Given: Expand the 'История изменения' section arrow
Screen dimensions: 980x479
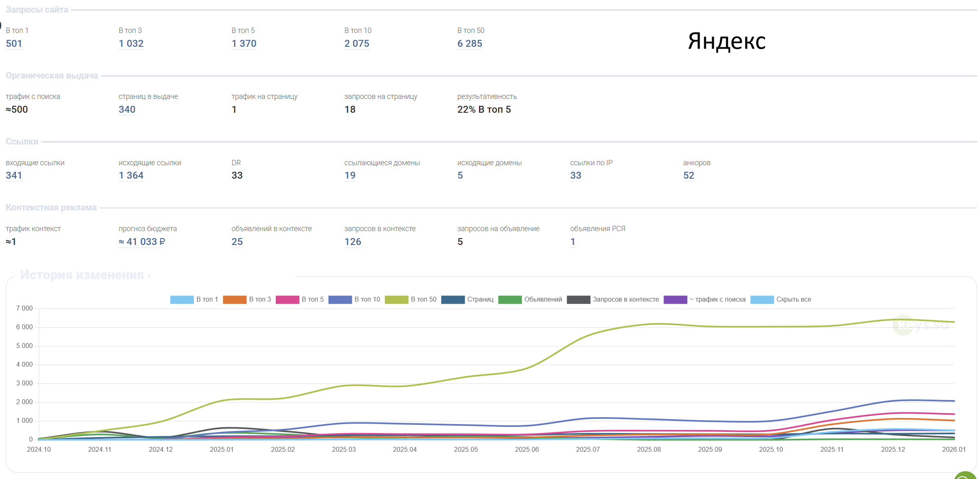Looking at the screenshot, I should click(x=149, y=276).
